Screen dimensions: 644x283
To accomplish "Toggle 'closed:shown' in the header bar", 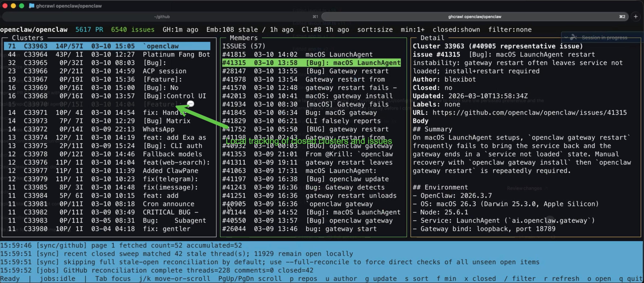I will (456, 30).
